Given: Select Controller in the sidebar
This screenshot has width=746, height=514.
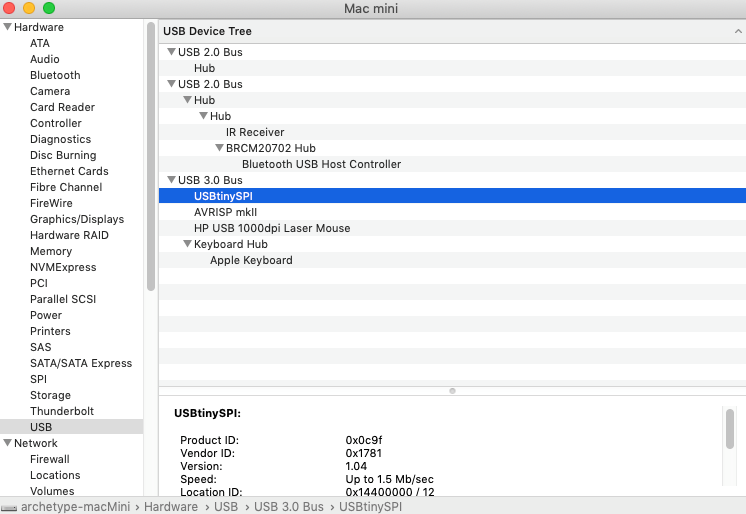Looking at the screenshot, I should pyautogui.click(x=56, y=123).
